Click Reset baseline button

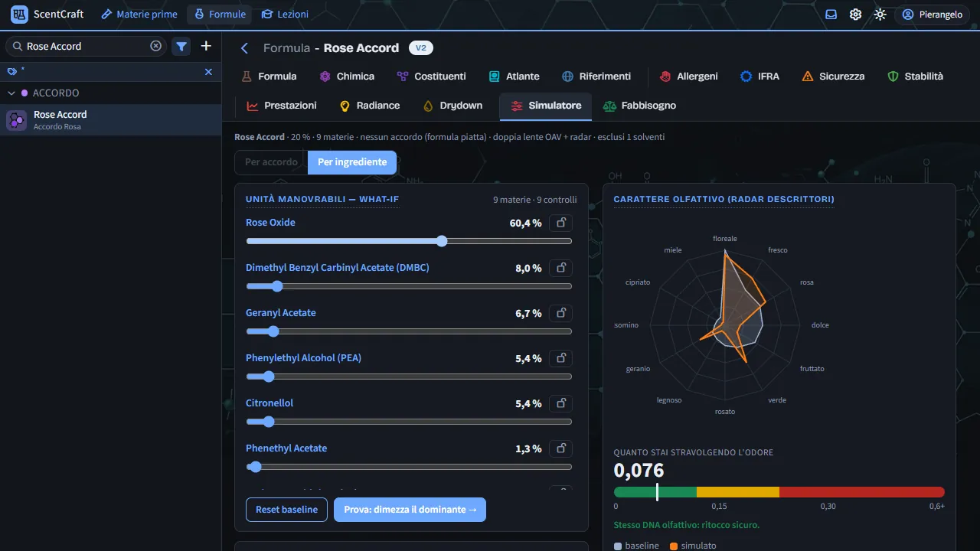click(x=286, y=510)
